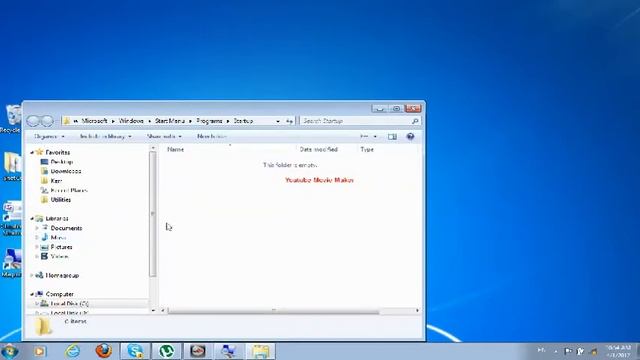The height and width of the screenshot is (360, 640).
Task: Sort by the Type column header
Action: [x=367, y=149]
